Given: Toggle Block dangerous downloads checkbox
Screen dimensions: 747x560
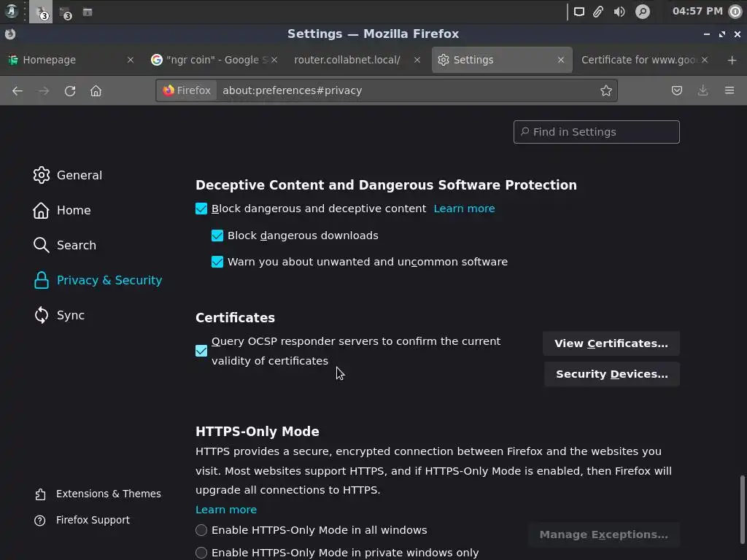Looking at the screenshot, I should (217, 236).
